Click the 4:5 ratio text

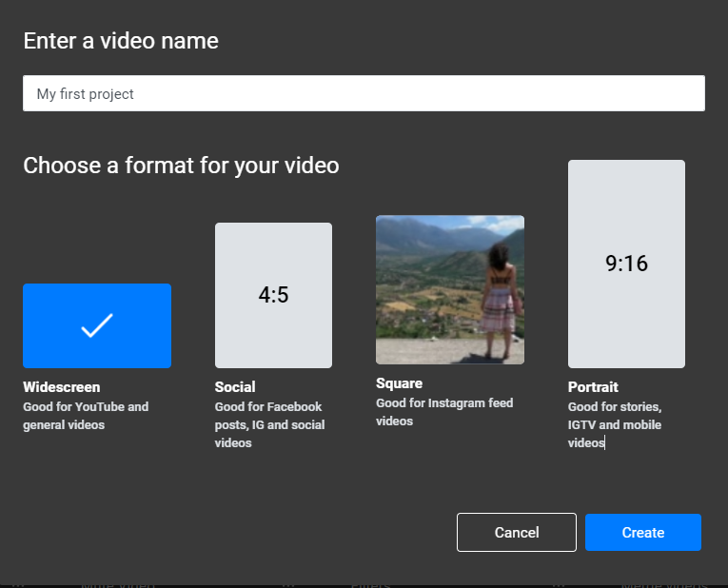[x=273, y=295]
